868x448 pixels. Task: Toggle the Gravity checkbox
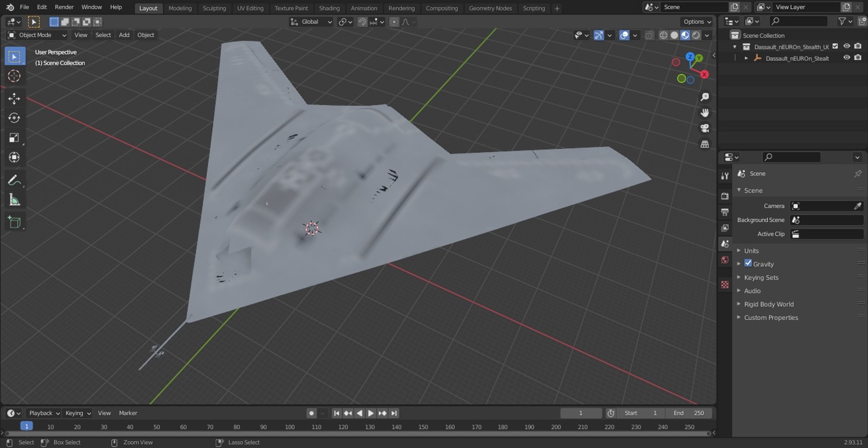click(748, 263)
